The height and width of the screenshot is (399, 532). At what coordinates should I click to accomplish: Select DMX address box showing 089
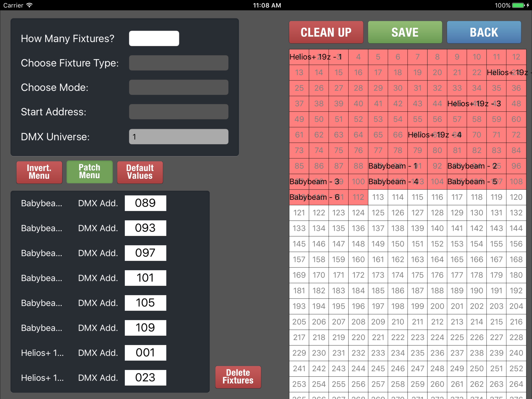(x=145, y=203)
